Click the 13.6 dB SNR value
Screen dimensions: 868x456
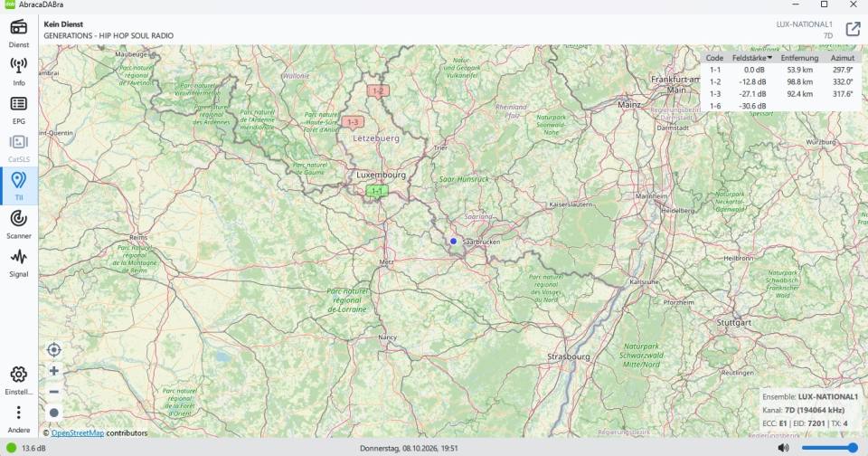click(x=33, y=448)
